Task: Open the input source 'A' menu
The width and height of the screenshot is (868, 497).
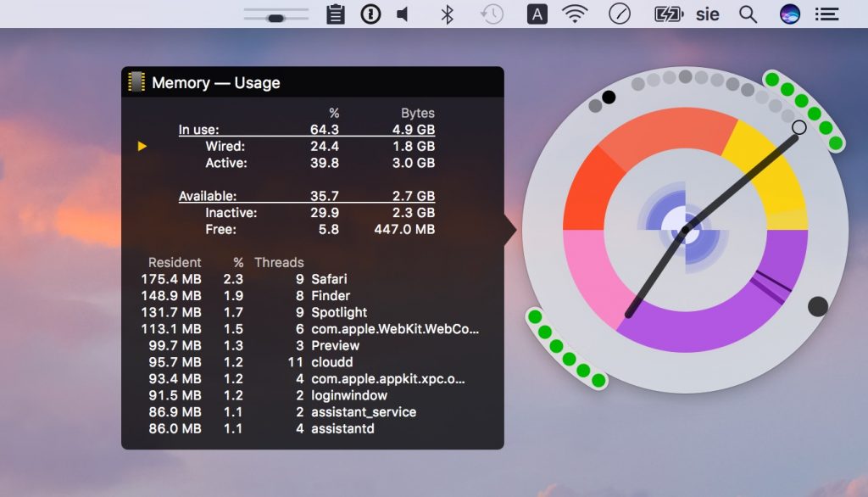Action: 537,14
